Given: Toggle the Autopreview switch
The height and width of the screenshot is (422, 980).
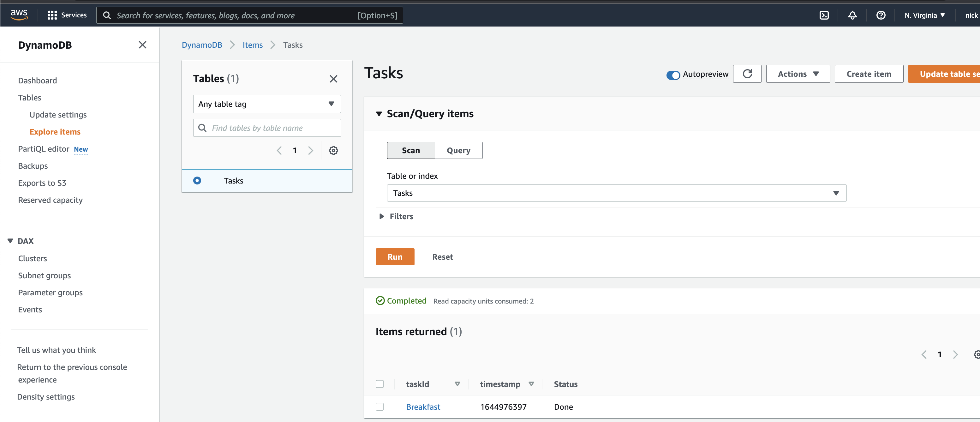Looking at the screenshot, I should point(673,75).
